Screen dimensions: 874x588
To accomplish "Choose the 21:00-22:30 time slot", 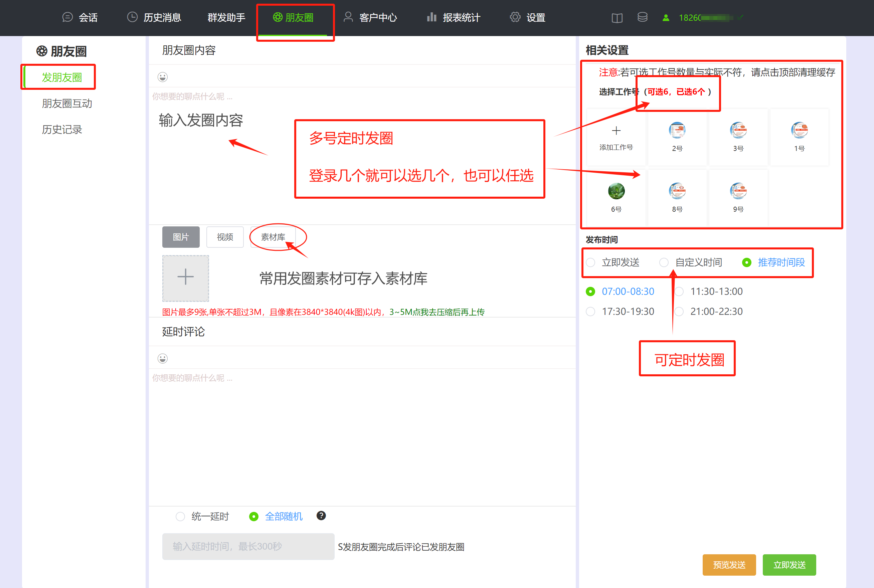I will point(679,312).
